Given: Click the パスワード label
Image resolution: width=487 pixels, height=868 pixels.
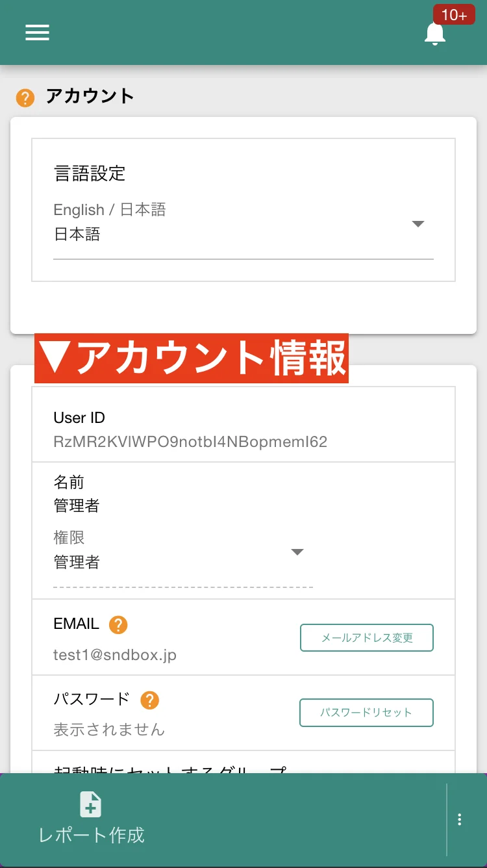Looking at the screenshot, I should coord(92,699).
